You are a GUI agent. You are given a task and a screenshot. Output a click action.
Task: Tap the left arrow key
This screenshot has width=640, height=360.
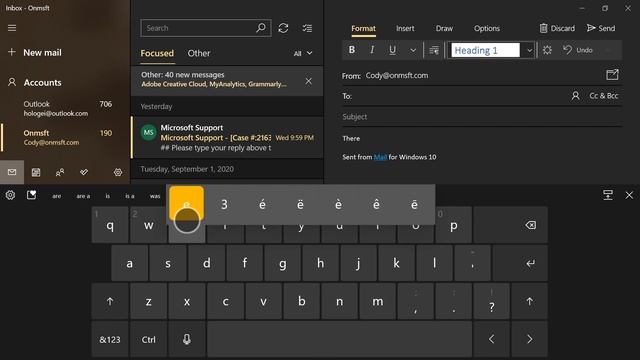coord(492,340)
